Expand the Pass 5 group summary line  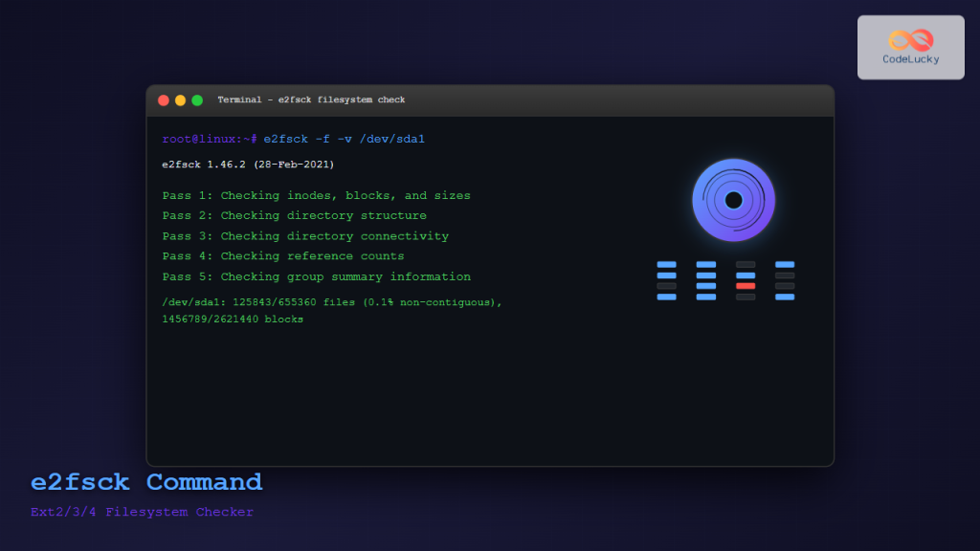[x=316, y=276]
